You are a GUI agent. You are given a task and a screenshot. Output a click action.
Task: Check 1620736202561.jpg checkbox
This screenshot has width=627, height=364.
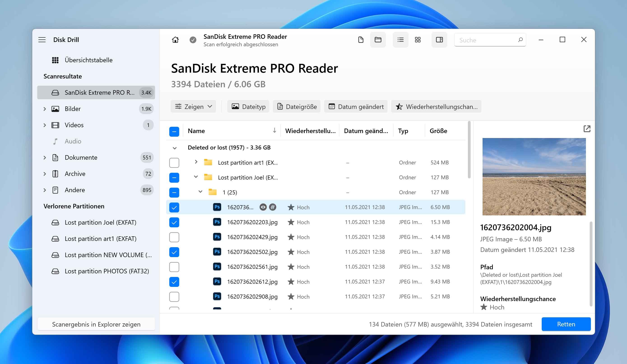coord(174,267)
